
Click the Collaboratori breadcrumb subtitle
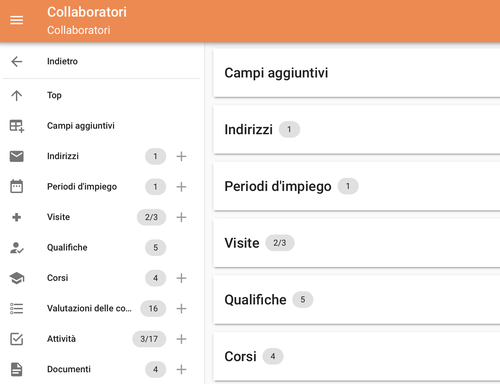point(79,30)
